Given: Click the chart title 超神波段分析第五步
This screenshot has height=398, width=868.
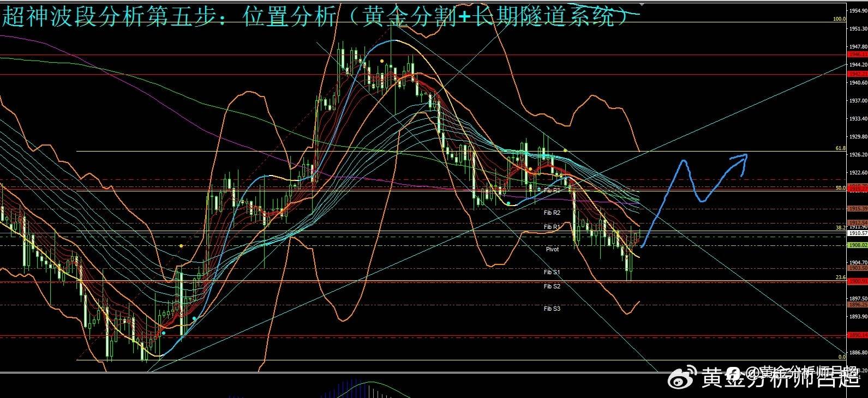Looking at the screenshot, I should click(x=110, y=18).
